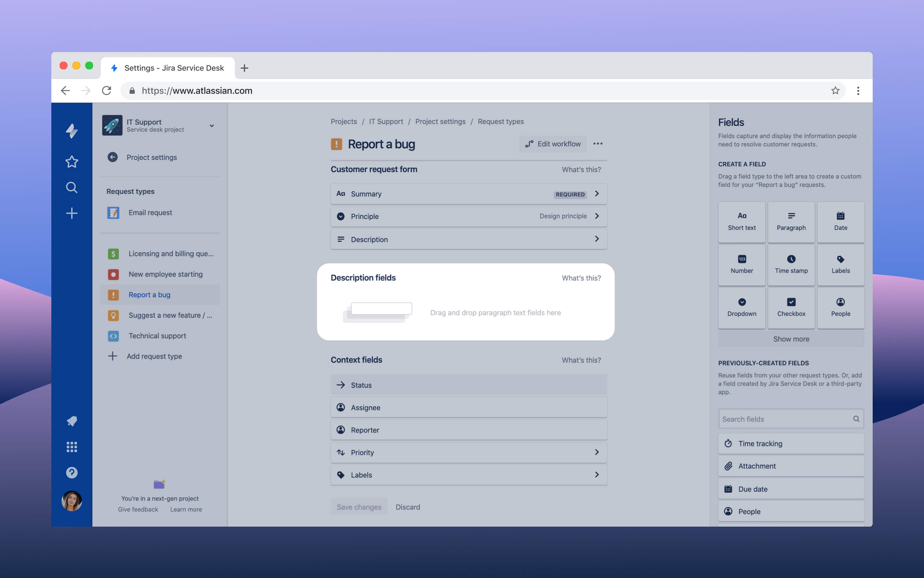Select the Time stamp field type
This screenshot has height=578, width=924.
coord(791,265)
